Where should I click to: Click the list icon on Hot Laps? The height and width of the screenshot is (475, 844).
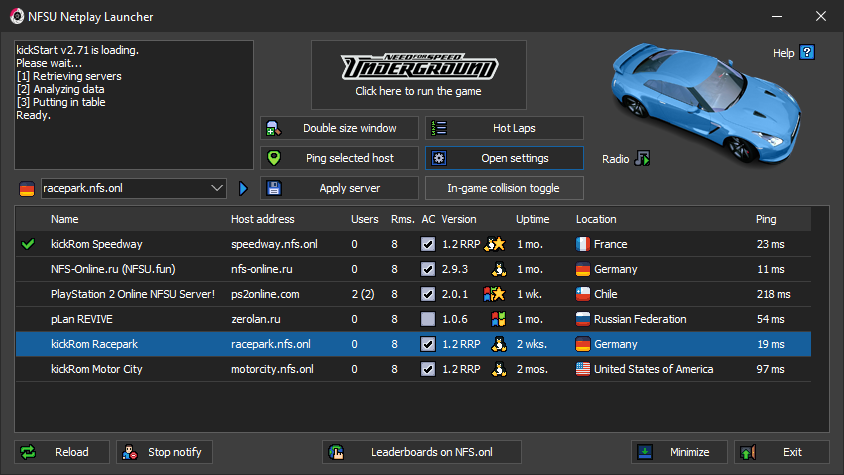click(x=439, y=128)
